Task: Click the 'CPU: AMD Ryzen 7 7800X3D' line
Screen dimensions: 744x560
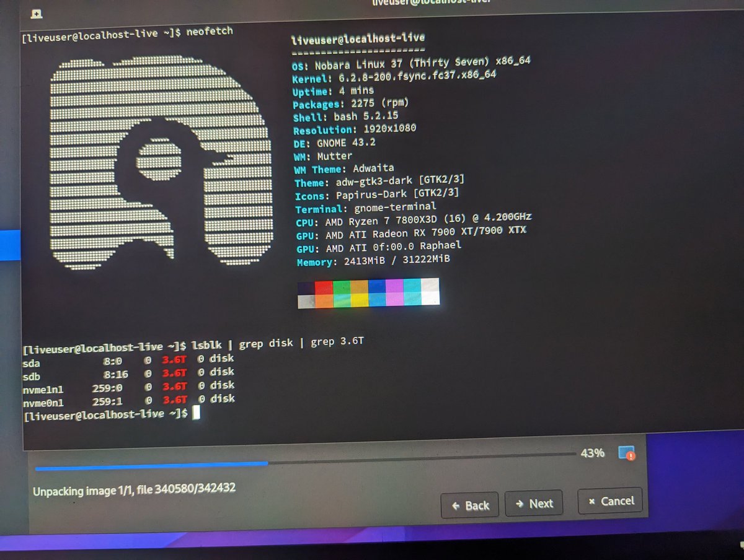Action: tap(414, 220)
